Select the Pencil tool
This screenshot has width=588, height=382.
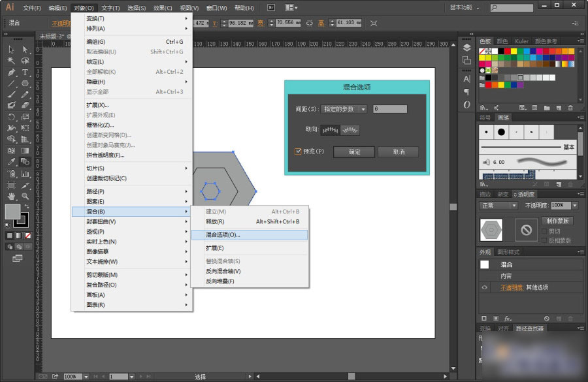pos(25,95)
